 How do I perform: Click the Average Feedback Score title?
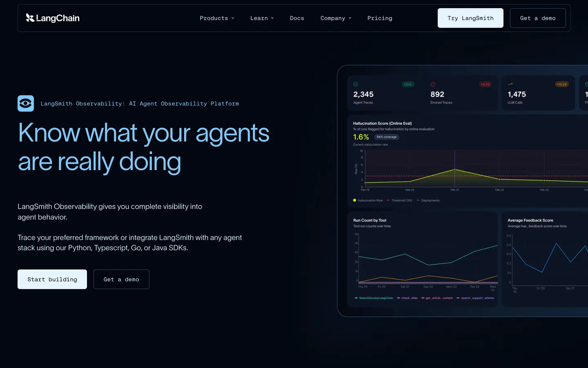pos(530,220)
